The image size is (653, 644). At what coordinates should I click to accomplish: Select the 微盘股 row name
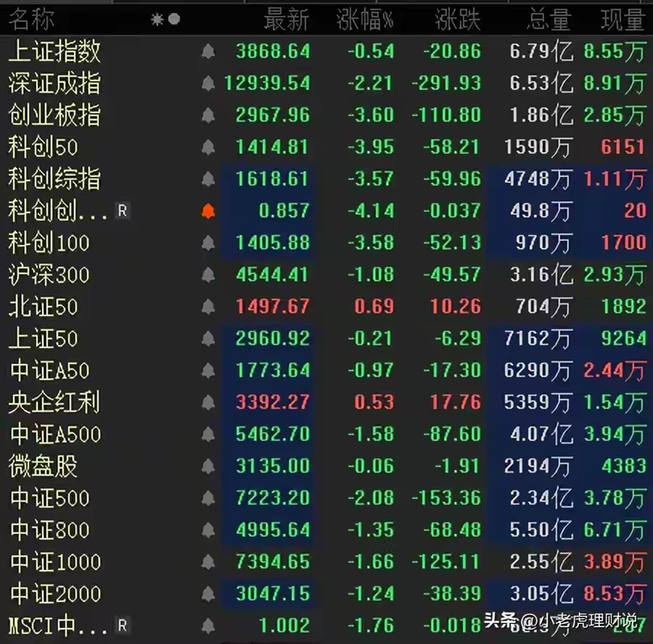pyautogui.click(x=43, y=466)
